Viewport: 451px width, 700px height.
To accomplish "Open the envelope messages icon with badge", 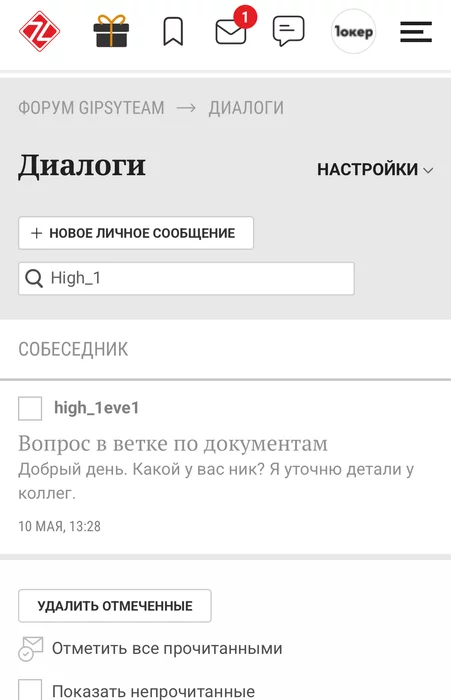I will tap(234, 28).
